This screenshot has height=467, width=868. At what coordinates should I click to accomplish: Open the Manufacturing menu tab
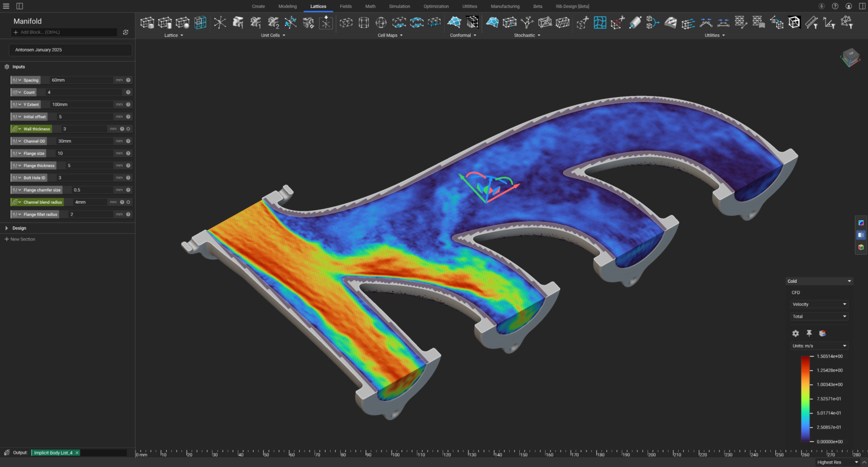(x=505, y=6)
